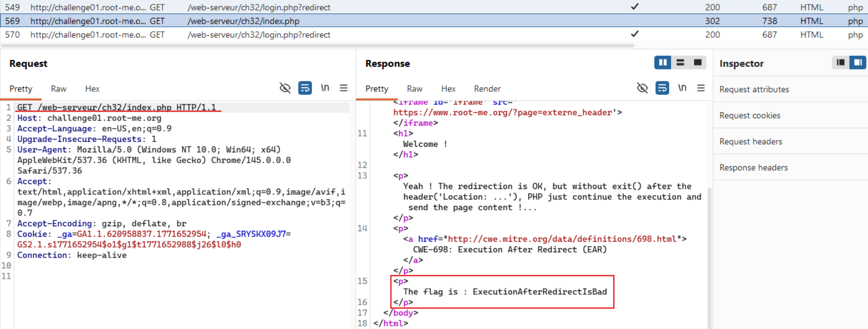Toggle word wrap icon in Request panel
The height and width of the screenshot is (329, 868).
305,88
